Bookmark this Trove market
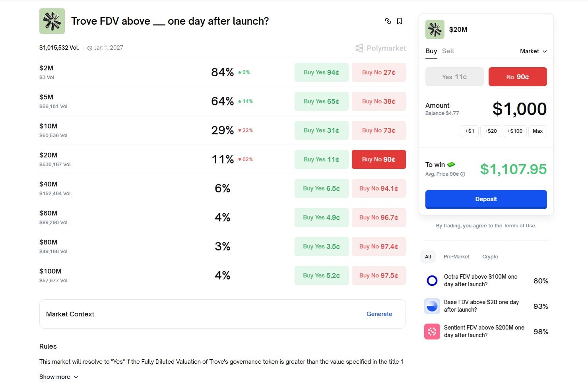The image size is (588, 384). pos(400,21)
